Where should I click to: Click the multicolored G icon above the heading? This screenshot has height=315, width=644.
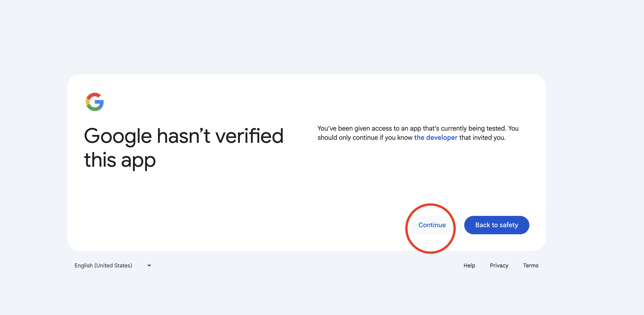95,102
